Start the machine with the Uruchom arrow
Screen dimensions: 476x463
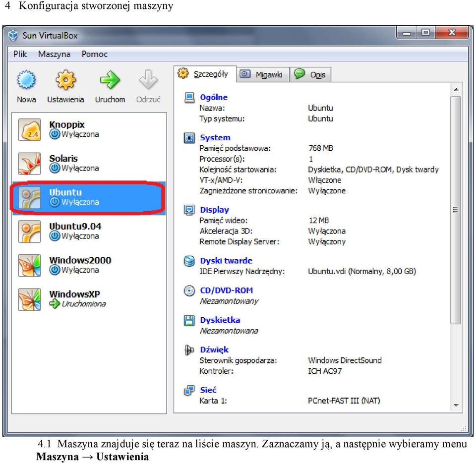coord(110,79)
